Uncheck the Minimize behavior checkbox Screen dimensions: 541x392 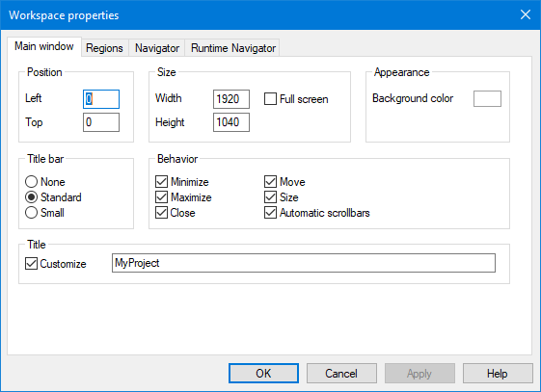(x=161, y=181)
